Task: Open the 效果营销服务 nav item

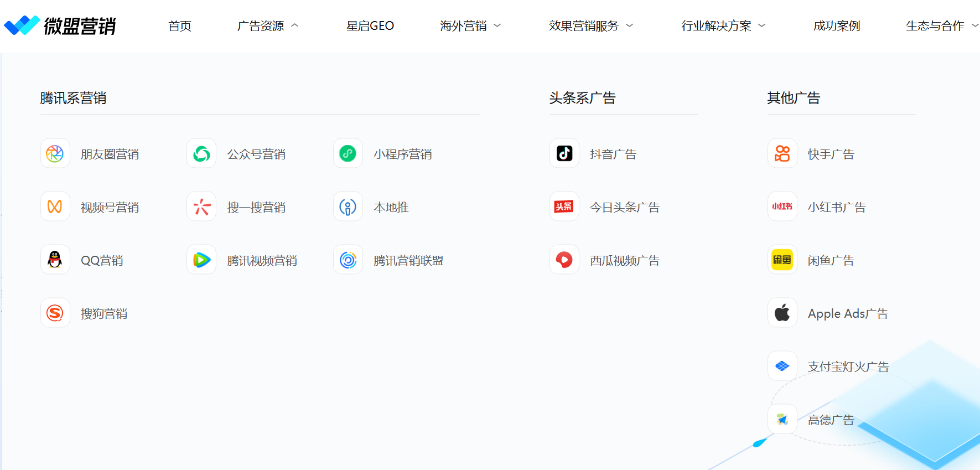Action: point(584,26)
